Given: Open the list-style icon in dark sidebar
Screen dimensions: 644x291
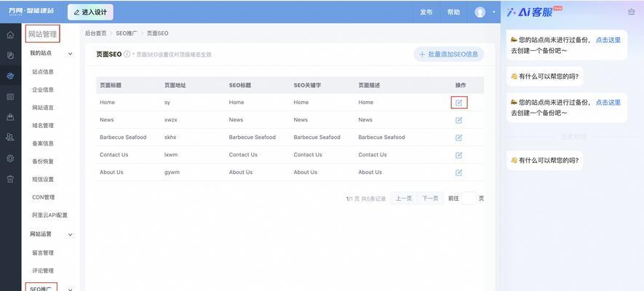Looking at the screenshot, I should click(10, 97).
